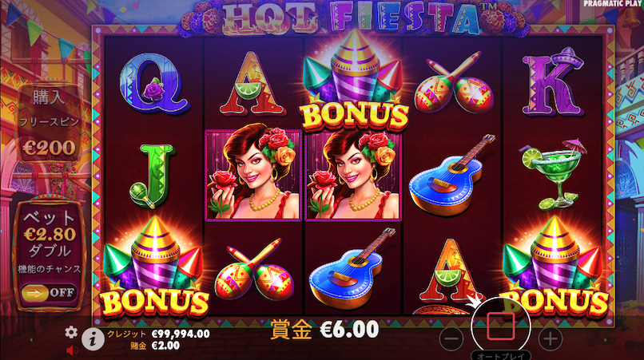Buy free spins for €200
This screenshot has width=644, height=360.
[x=50, y=123]
